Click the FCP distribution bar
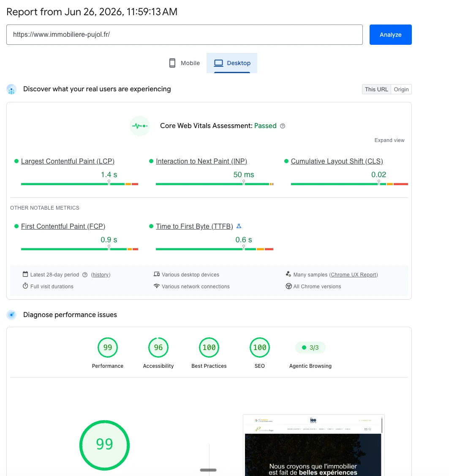Image resolution: width=449 pixels, height=476 pixels. coord(79,249)
